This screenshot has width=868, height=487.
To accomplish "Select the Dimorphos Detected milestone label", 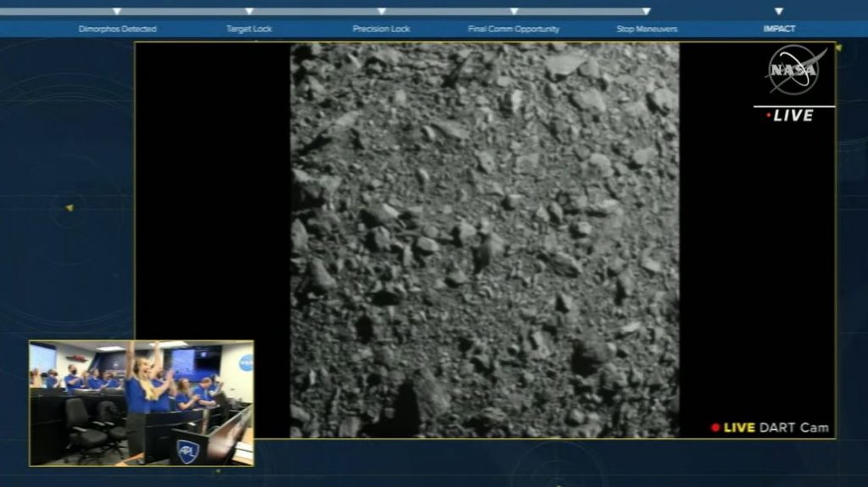I will [117, 29].
